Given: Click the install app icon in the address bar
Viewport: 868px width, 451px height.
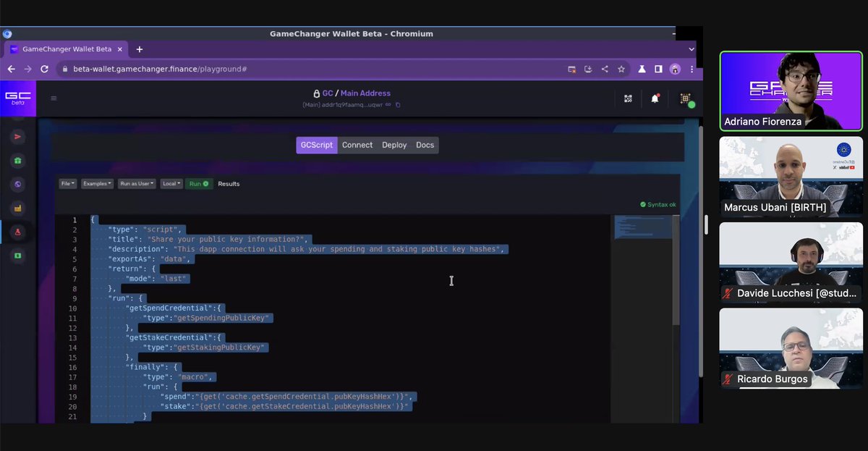Looking at the screenshot, I should click(x=588, y=69).
